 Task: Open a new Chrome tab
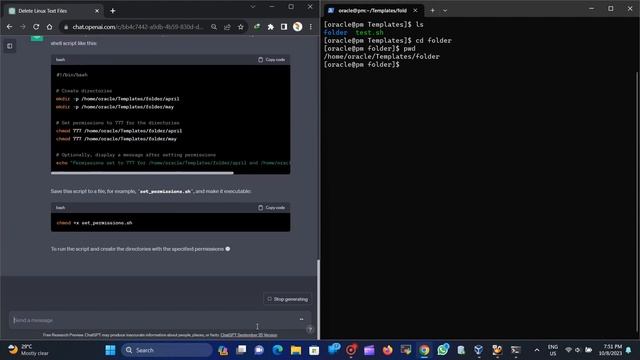(113, 11)
